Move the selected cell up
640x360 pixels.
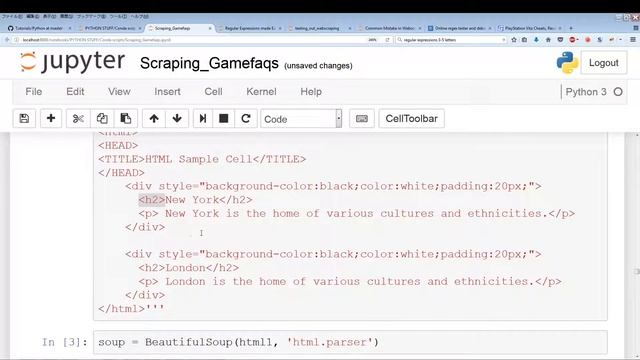tap(154, 118)
